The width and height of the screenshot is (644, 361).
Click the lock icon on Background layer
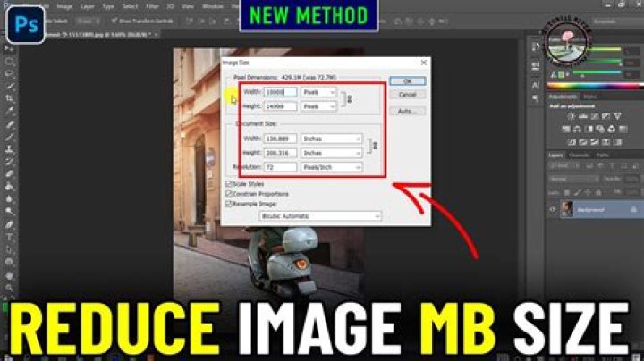pos(631,209)
